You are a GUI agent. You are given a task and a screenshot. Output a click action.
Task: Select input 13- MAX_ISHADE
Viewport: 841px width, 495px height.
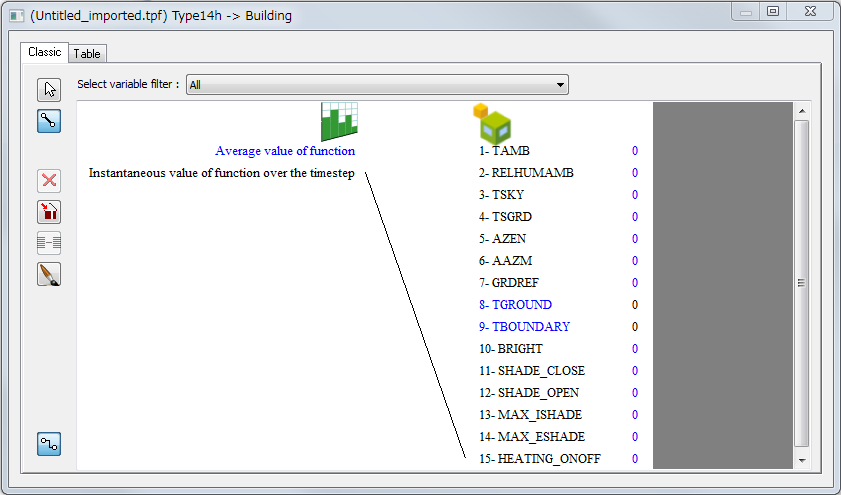tap(530, 415)
